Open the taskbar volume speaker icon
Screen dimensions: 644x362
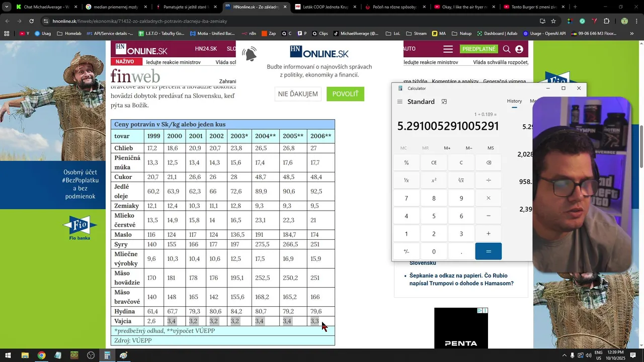point(589,355)
